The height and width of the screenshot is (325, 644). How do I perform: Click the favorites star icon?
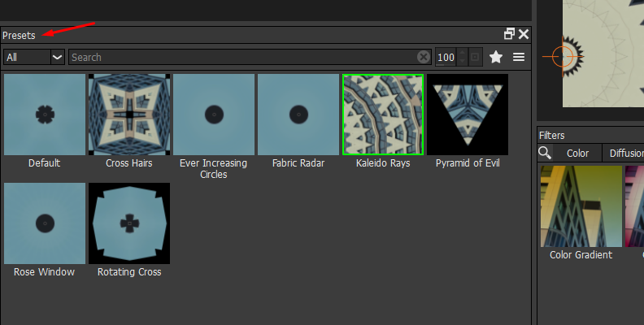(x=496, y=57)
